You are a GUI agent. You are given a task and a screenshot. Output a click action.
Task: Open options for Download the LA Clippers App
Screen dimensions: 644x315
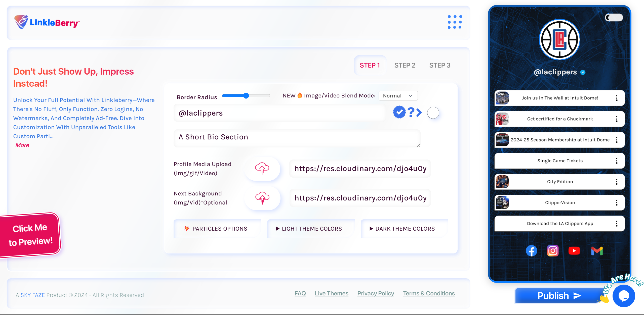tap(617, 224)
